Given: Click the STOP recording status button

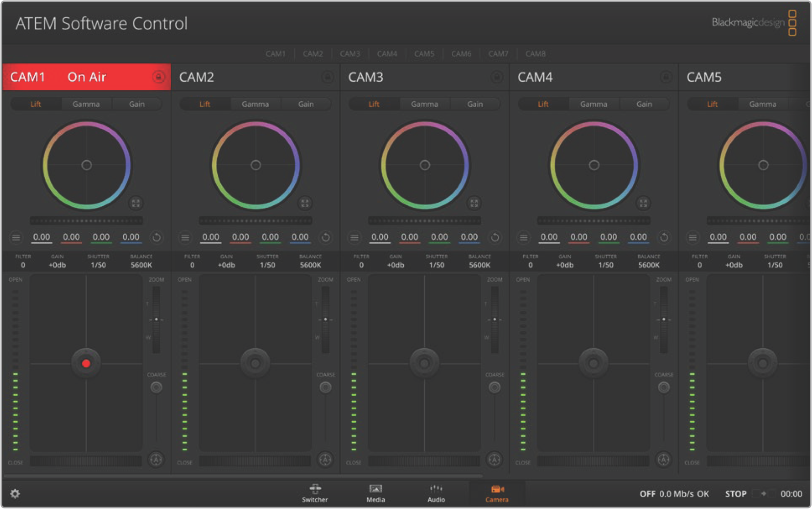Looking at the screenshot, I should point(736,494).
